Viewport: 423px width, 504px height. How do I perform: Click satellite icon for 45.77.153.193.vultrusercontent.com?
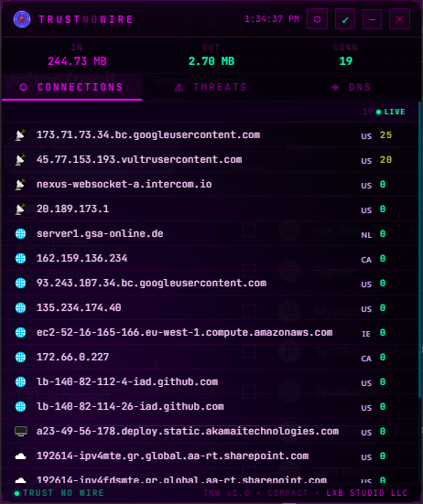coord(20,160)
